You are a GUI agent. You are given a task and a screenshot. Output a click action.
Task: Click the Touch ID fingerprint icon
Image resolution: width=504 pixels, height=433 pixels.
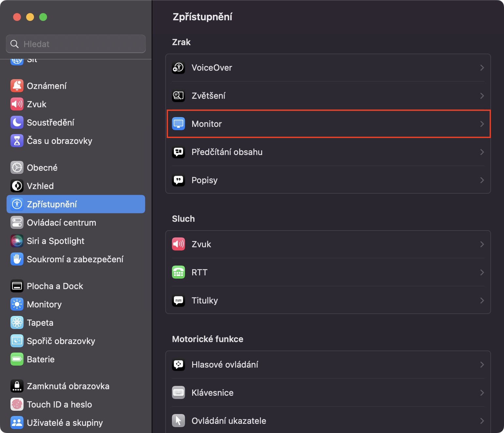[17, 405]
